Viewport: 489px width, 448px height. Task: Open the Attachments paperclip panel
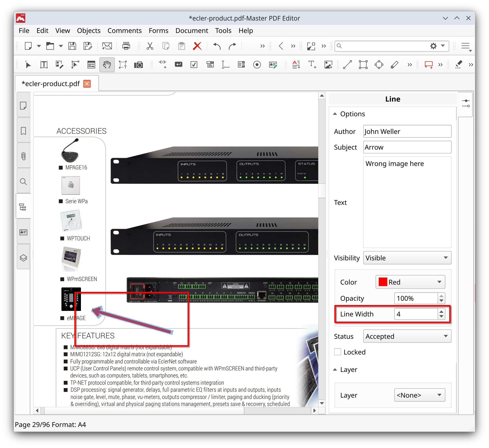(x=23, y=156)
